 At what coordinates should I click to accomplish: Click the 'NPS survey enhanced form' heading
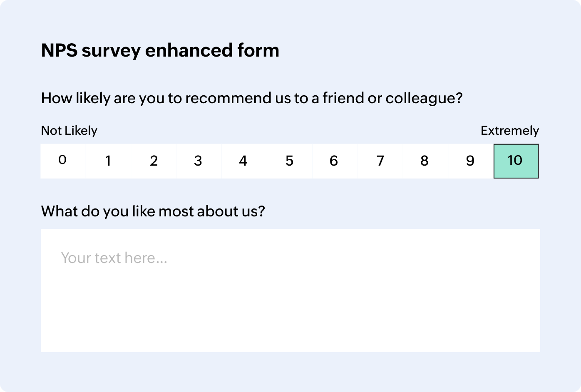coord(160,50)
